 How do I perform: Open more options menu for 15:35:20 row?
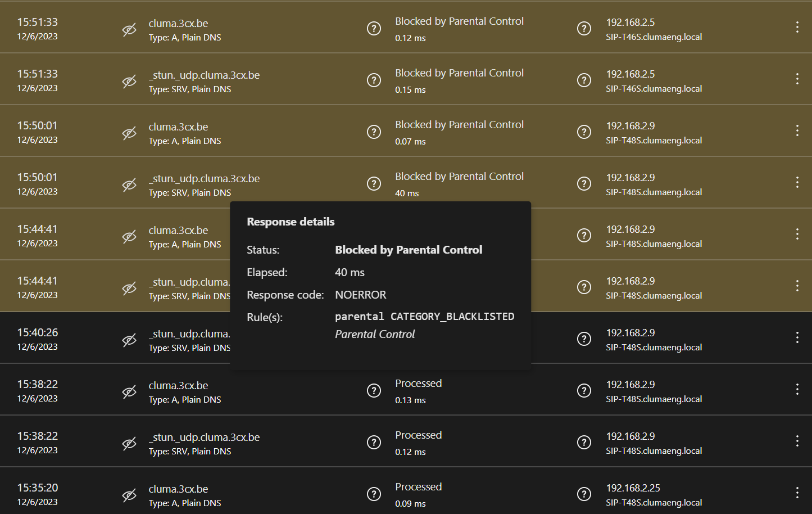(x=797, y=493)
